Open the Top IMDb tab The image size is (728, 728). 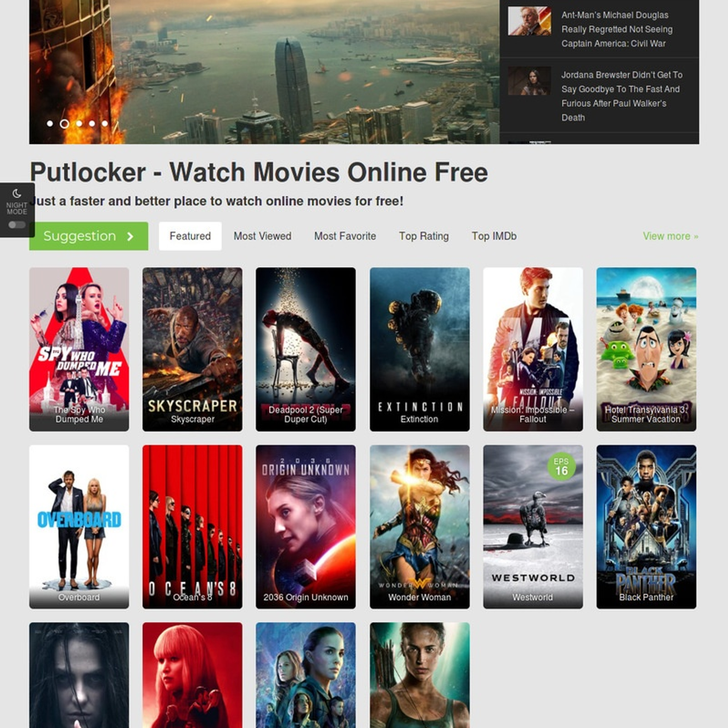(494, 236)
